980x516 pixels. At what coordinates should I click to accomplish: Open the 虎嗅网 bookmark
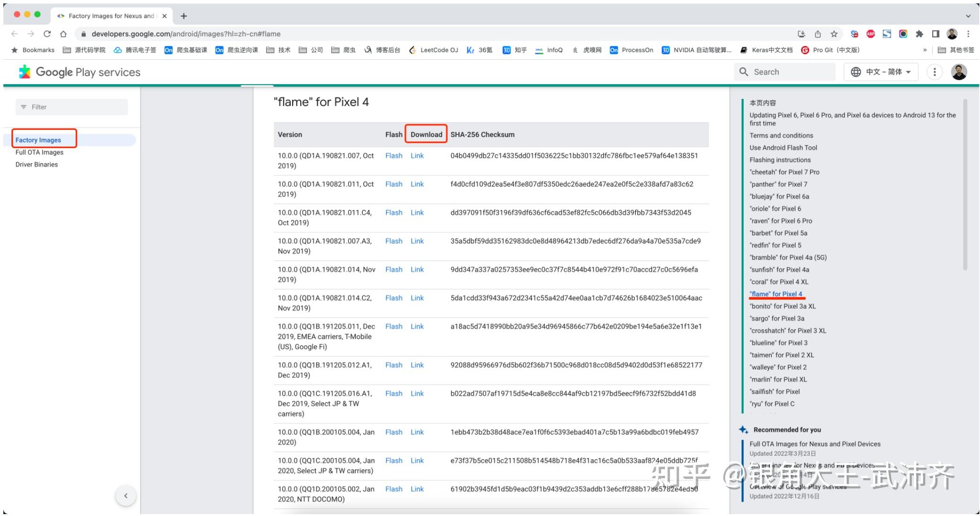[587, 50]
